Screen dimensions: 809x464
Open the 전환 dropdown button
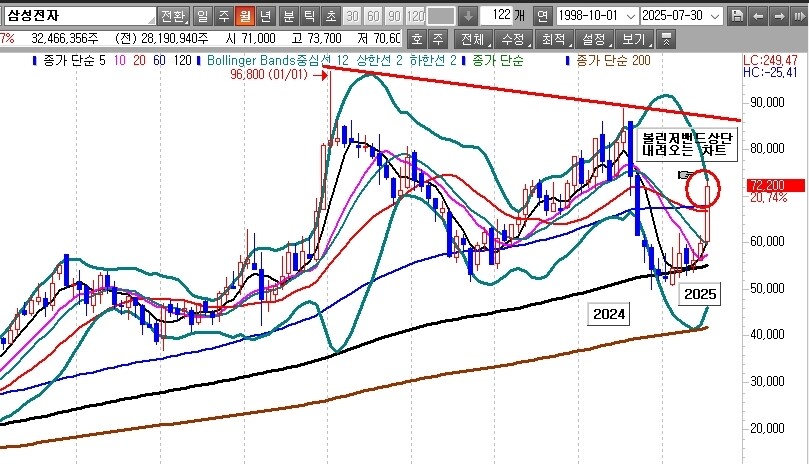click(173, 16)
